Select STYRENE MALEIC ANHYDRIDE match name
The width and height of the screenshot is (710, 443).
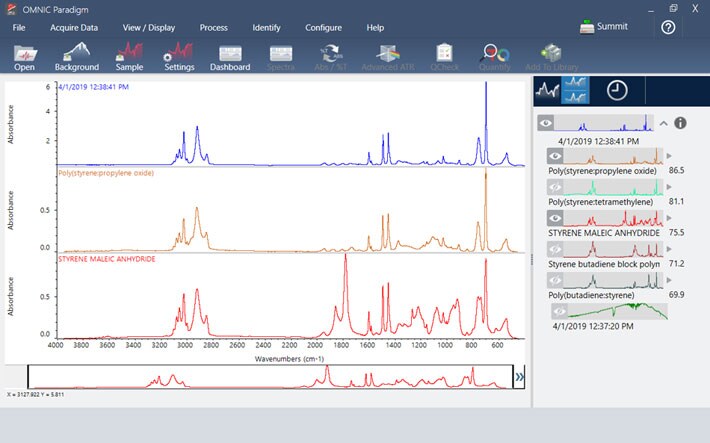[x=604, y=233]
